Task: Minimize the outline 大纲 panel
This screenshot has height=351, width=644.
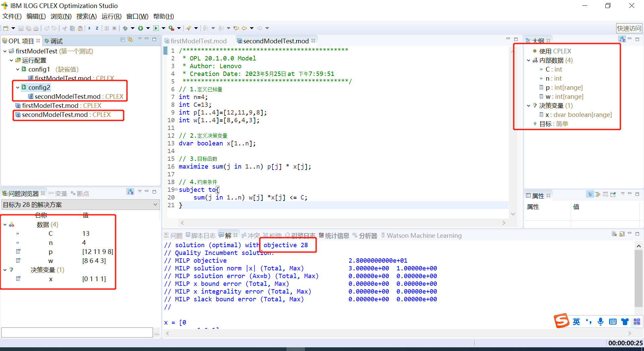Action: 630,39
